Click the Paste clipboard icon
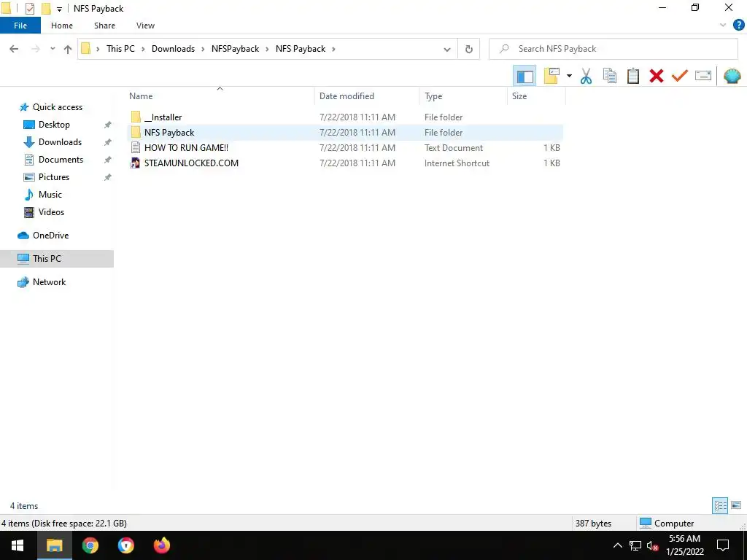The height and width of the screenshot is (560, 747). click(x=632, y=76)
